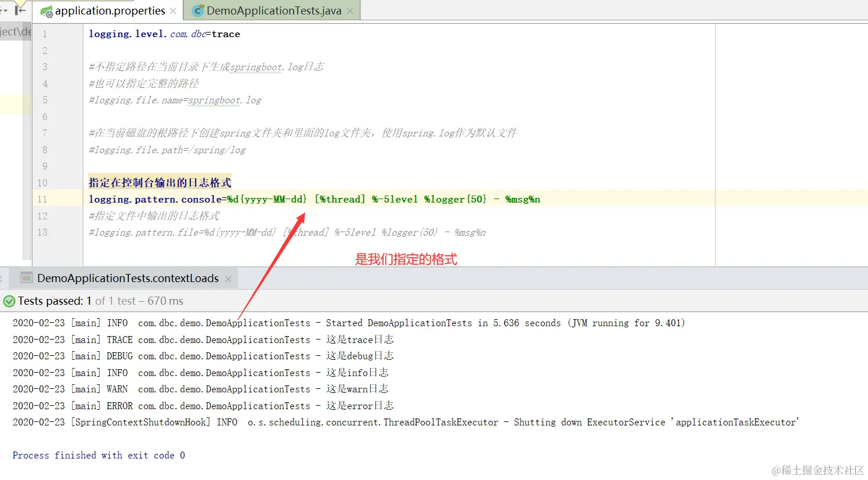
Task: Click the SpringContextShutdownHook console line
Action: coord(406,422)
